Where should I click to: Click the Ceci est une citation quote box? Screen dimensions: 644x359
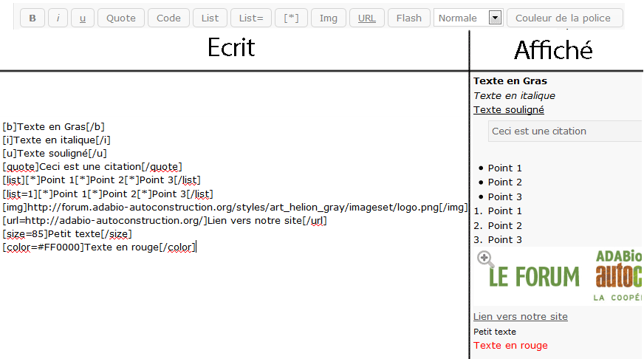click(565, 131)
